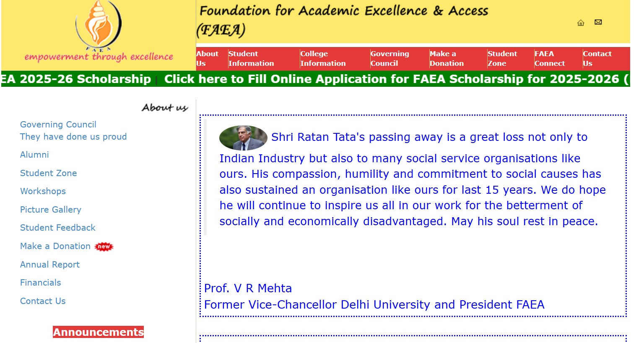Open 'They have done us proud' link

[73, 137]
